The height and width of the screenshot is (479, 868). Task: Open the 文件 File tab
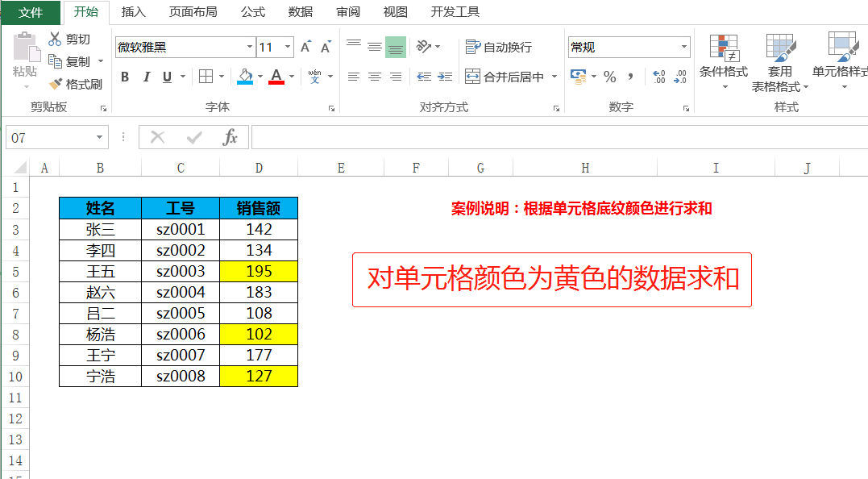tap(31, 12)
